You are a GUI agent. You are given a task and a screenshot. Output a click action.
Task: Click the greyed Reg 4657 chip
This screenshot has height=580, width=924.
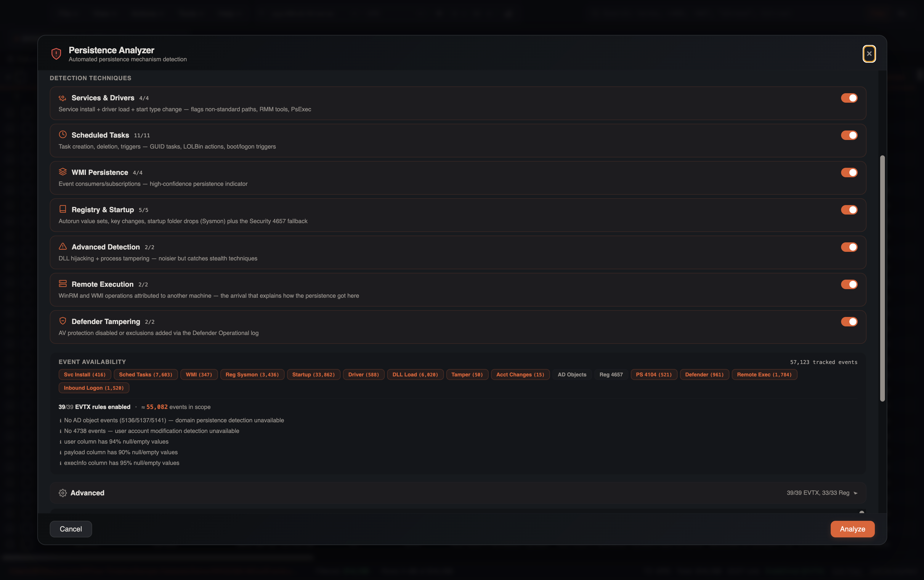[x=611, y=375]
